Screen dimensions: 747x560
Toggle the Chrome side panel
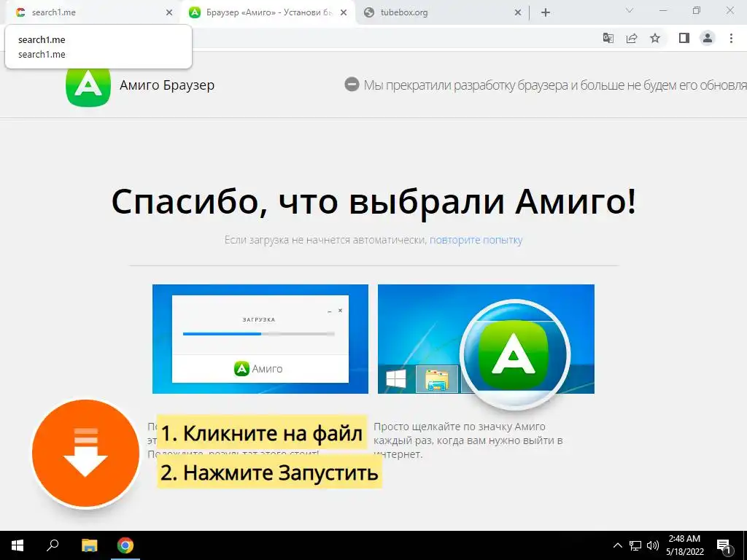point(684,38)
